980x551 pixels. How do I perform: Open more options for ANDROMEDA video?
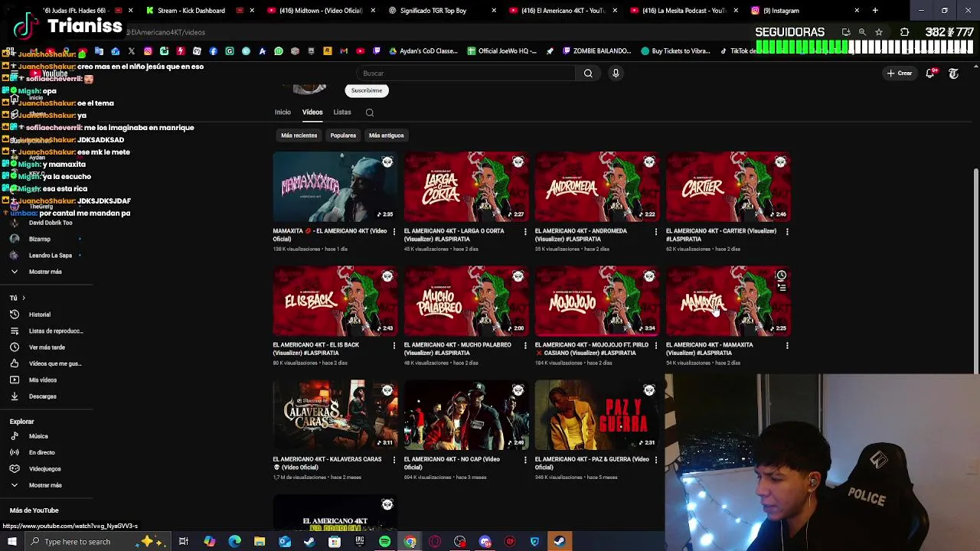click(x=656, y=231)
